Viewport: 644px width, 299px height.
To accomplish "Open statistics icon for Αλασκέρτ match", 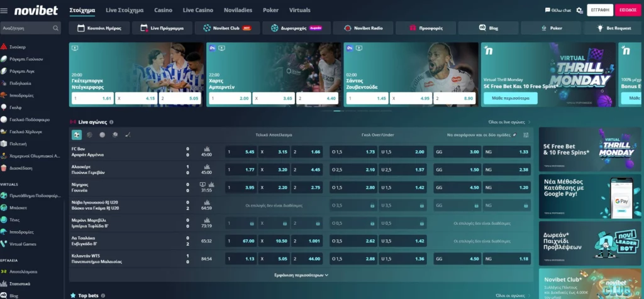I will pyautogui.click(x=206, y=166).
